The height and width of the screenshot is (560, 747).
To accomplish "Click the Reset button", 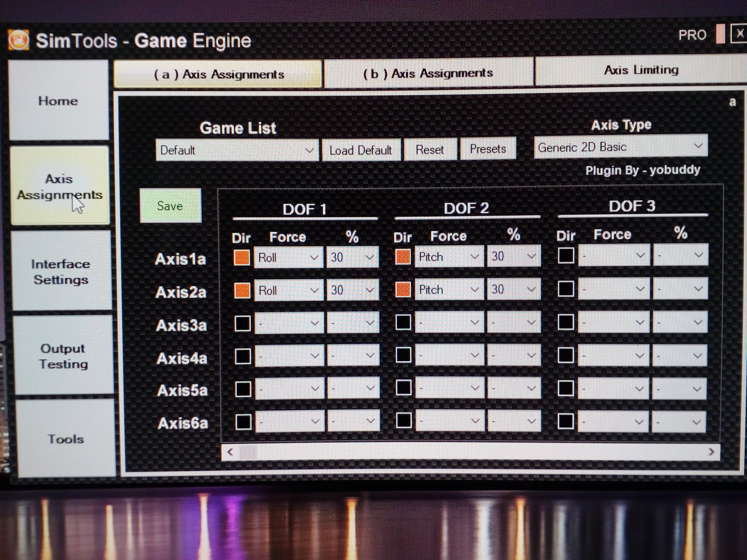I will tap(430, 150).
